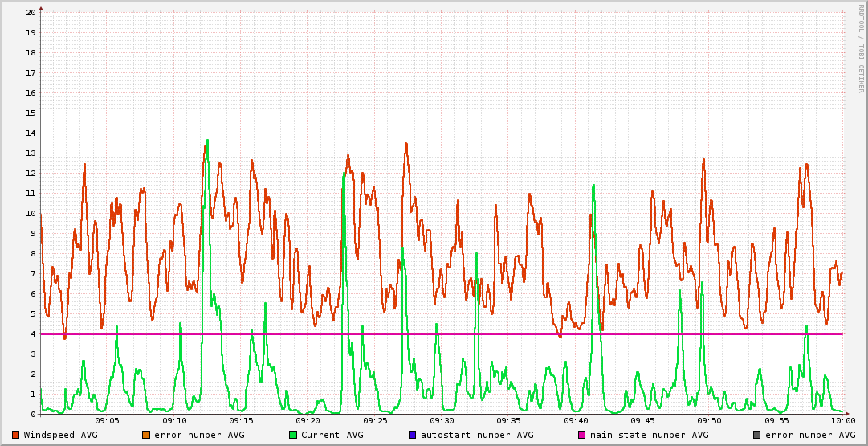Click the green Current legend swatch
This screenshot has width=868, height=446.
pyautogui.click(x=293, y=435)
